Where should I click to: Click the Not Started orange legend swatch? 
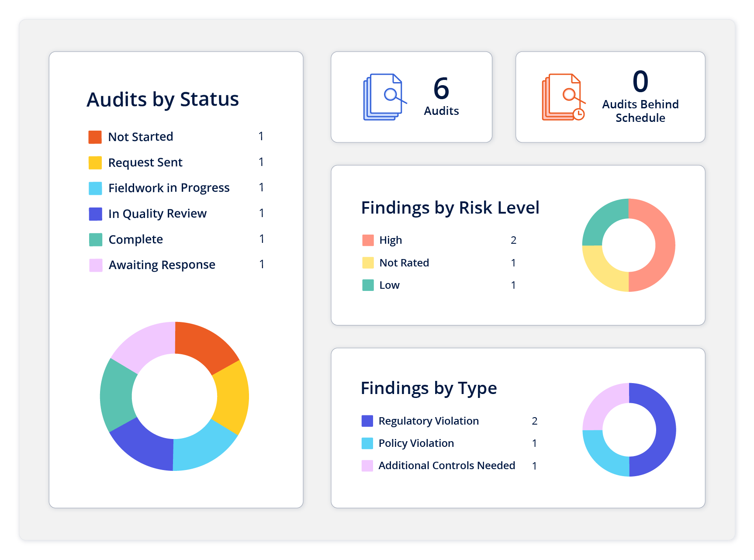[x=95, y=137]
